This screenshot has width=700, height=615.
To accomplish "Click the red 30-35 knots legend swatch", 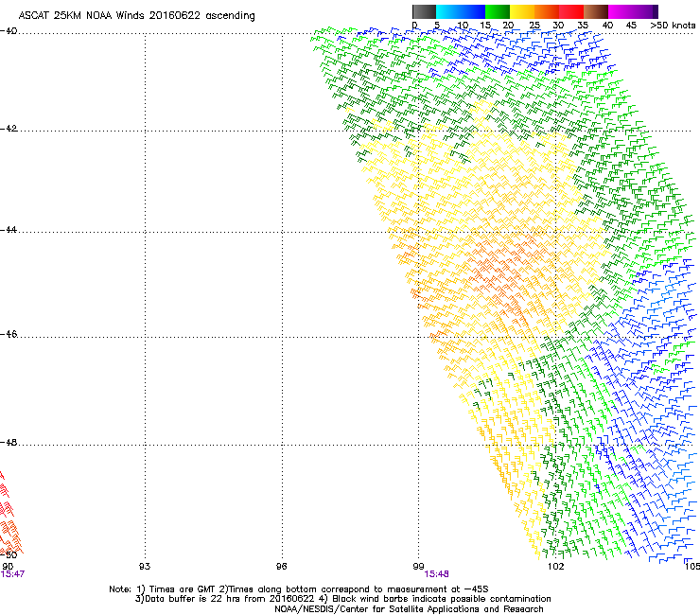I will (x=571, y=11).
